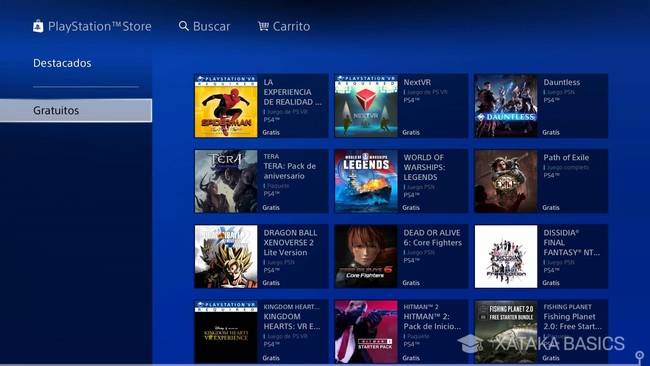Click Gratis price on NextVR tile
The height and width of the screenshot is (366, 650).
coord(411,133)
